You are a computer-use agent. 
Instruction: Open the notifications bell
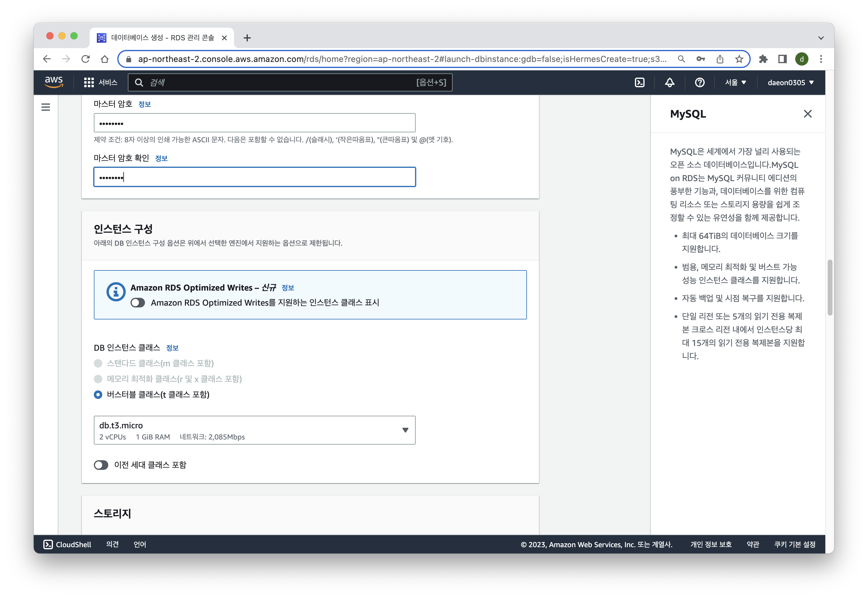(669, 82)
